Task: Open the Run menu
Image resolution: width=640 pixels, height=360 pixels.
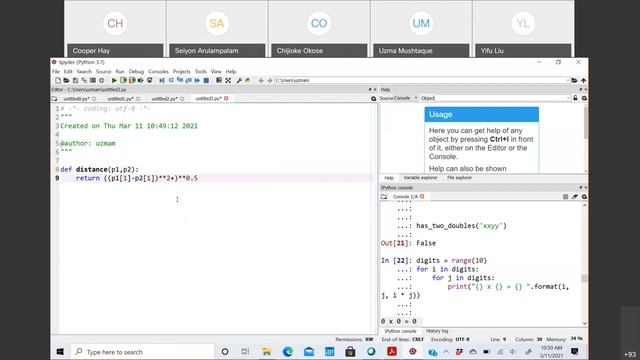Action: click(120, 71)
